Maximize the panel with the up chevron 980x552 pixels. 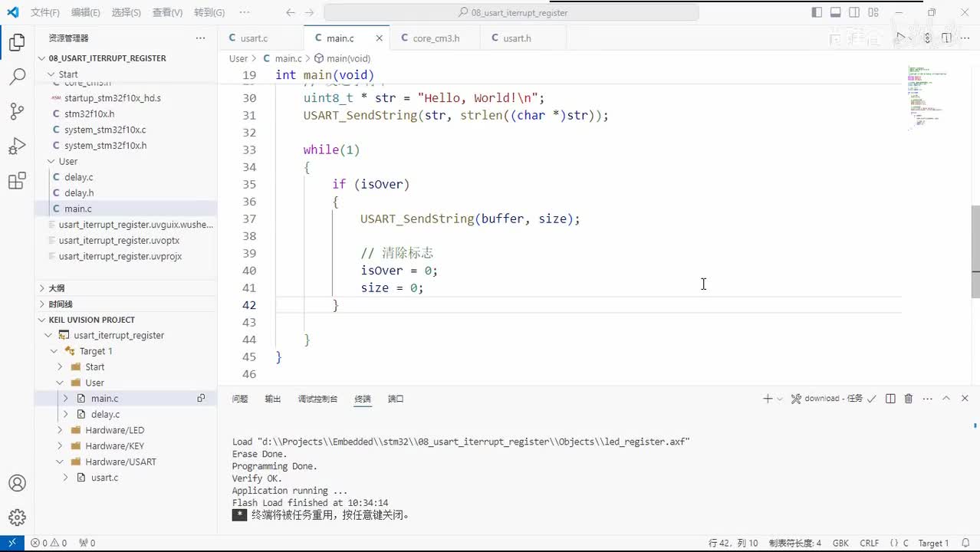tap(946, 399)
